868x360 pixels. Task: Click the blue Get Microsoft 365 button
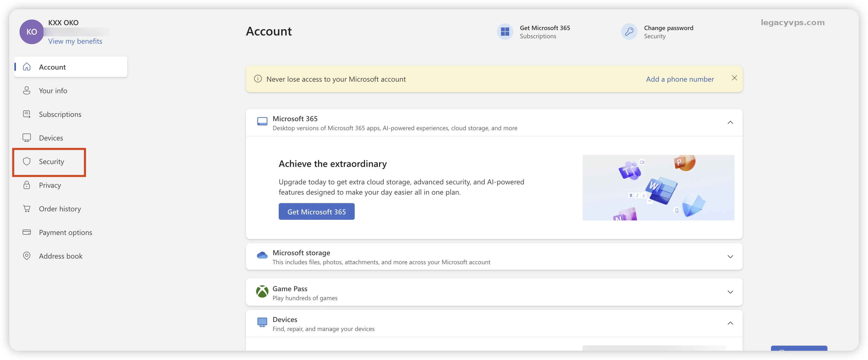tap(316, 212)
